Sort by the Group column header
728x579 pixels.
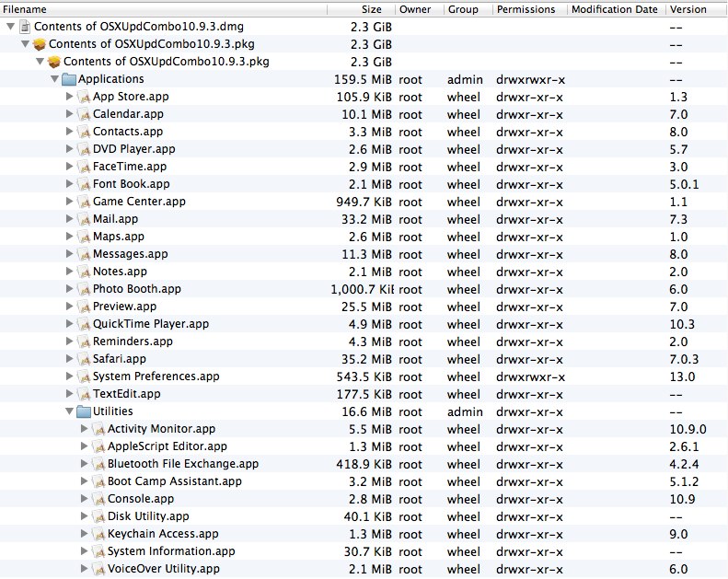tap(468, 9)
